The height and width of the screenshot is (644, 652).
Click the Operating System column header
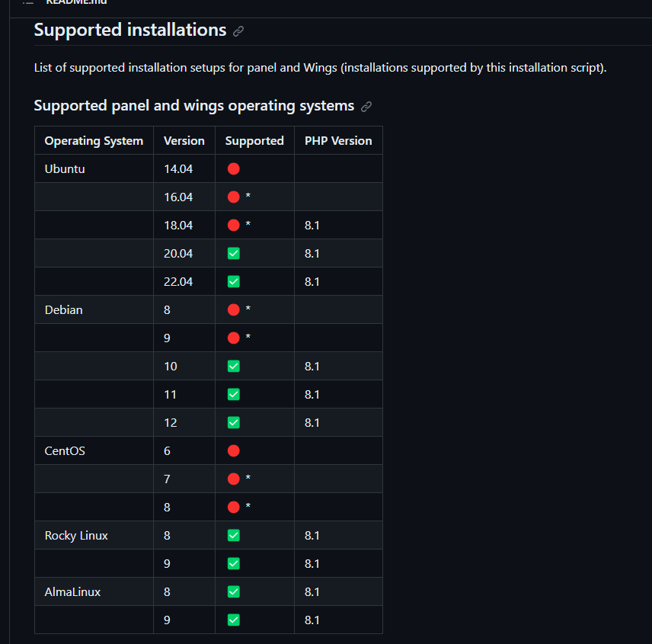tap(94, 140)
